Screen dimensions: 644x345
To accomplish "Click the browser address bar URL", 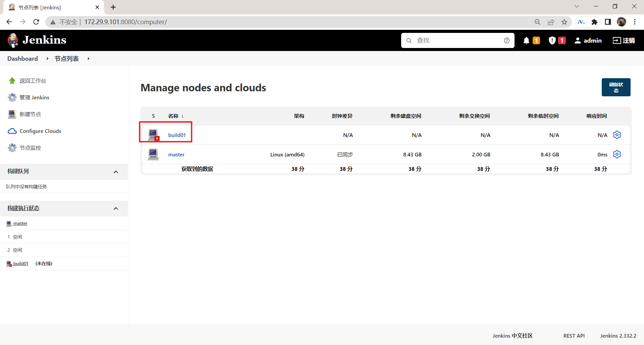I will pyautogui.click(x=126, y=22).
